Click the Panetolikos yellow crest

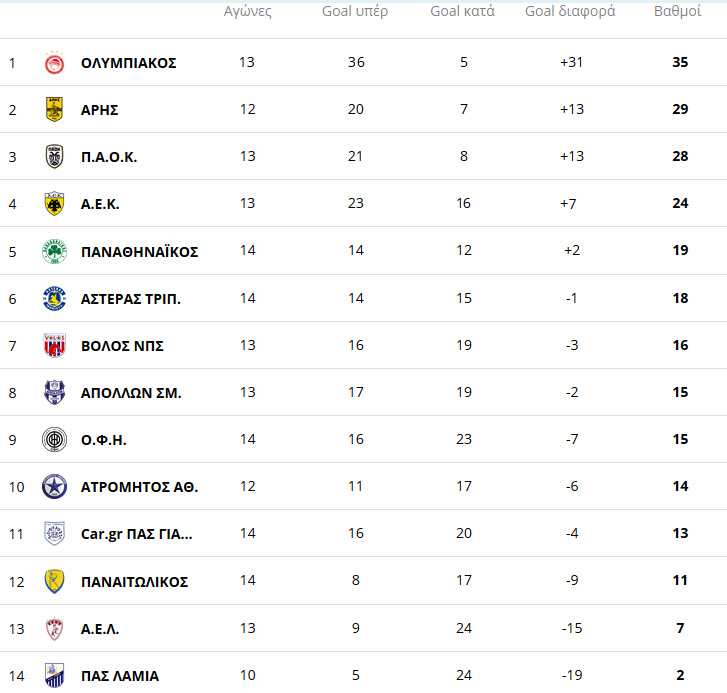coord(54,581)
